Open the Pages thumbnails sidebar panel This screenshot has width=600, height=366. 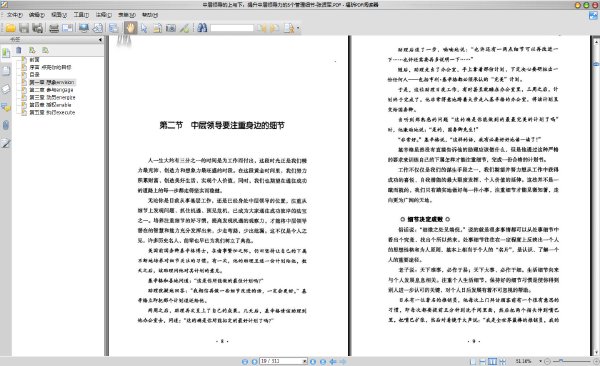pos(6,71)
